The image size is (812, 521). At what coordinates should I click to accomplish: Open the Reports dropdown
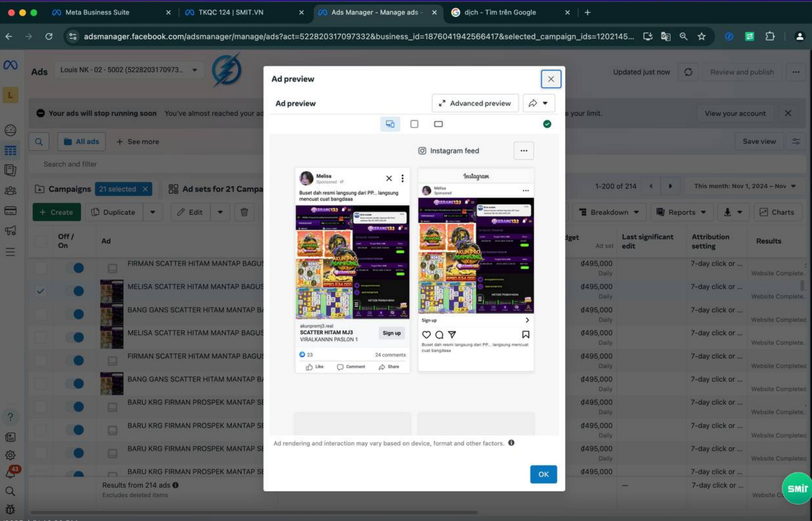click(x=681, y=212)
